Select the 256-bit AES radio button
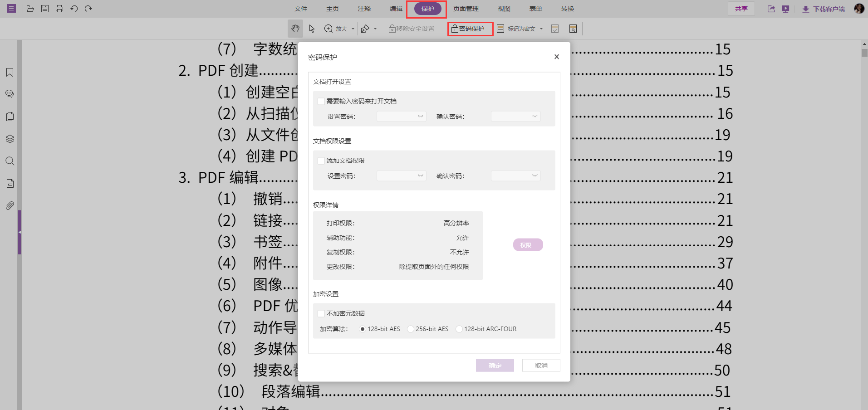 click(411, 329)
